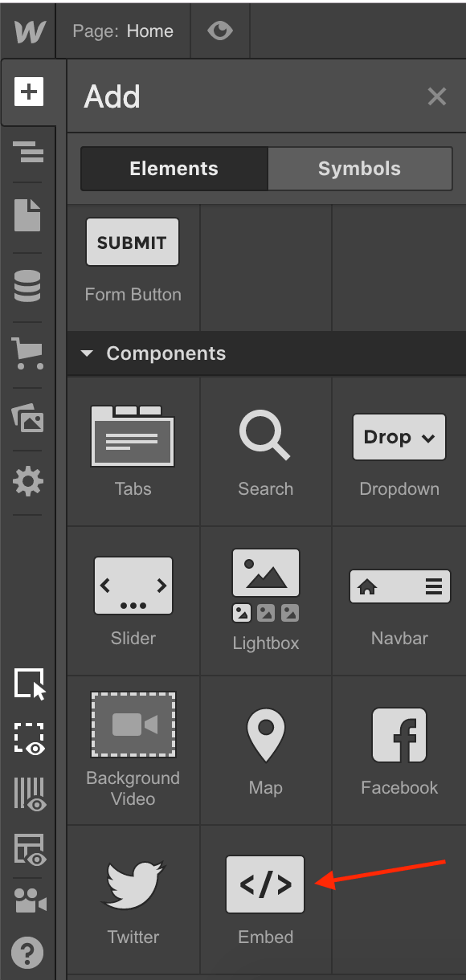Collapse the Components section
Image resolution: width=466 pixels, height=980 pixels.
[x=88, y=353]
